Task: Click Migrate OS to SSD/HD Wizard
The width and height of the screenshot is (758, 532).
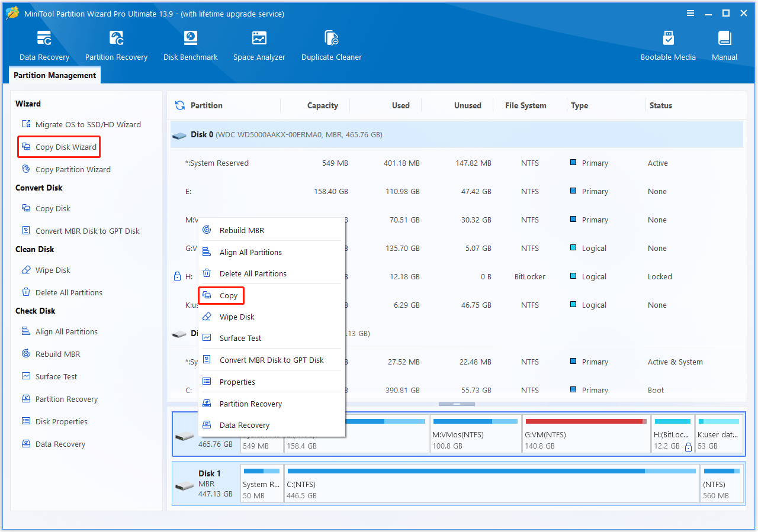Action: [x=82, y=124]
